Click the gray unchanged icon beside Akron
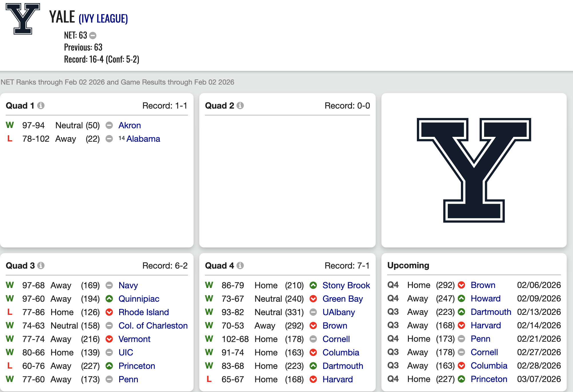573x392 pixels. (109, 125)
